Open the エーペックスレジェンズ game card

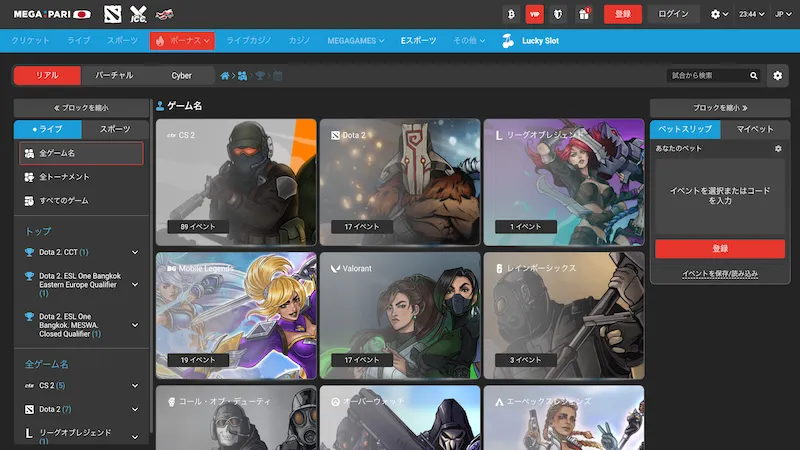pos(564,418)
